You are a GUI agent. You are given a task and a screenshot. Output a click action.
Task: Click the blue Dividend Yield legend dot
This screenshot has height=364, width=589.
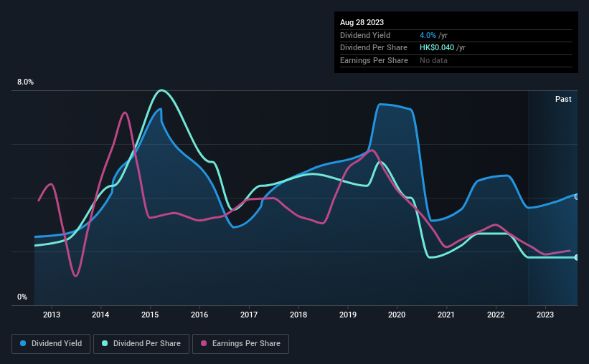pos(23,343)
